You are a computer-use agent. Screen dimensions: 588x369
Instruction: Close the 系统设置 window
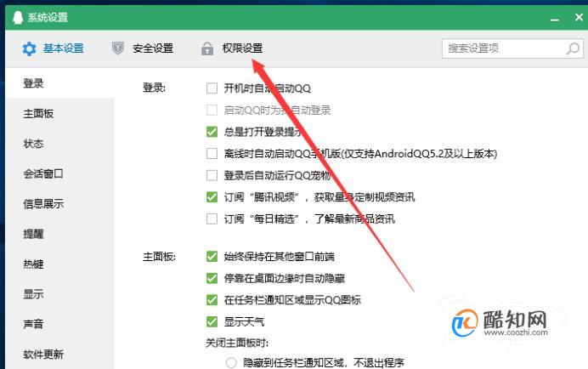[579, 17]
